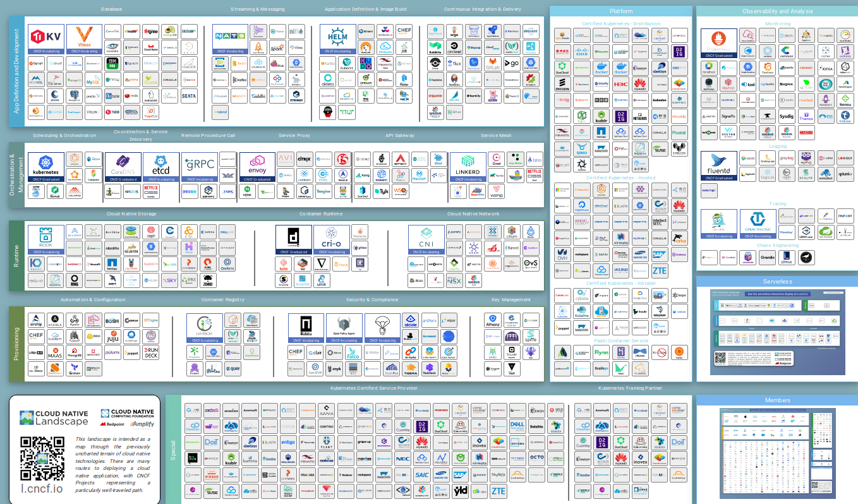Click the Observability and Analysis header
The width and height of the screenshot is (858, 504).
[x=777, y=11]
